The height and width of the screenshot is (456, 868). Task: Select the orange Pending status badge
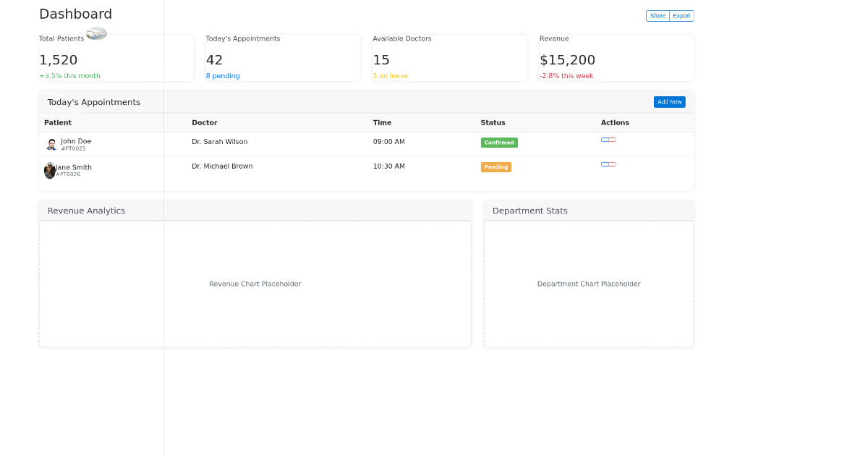tap(495, 167)
